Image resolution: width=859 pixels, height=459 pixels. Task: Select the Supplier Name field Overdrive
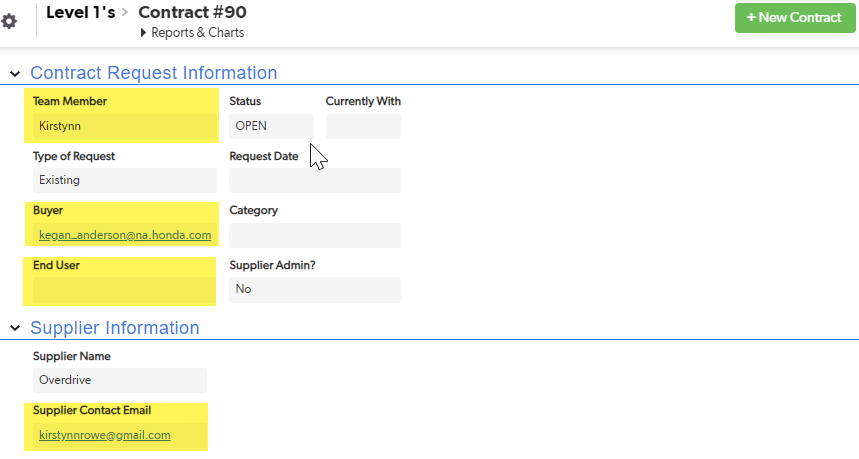(120, 380)
